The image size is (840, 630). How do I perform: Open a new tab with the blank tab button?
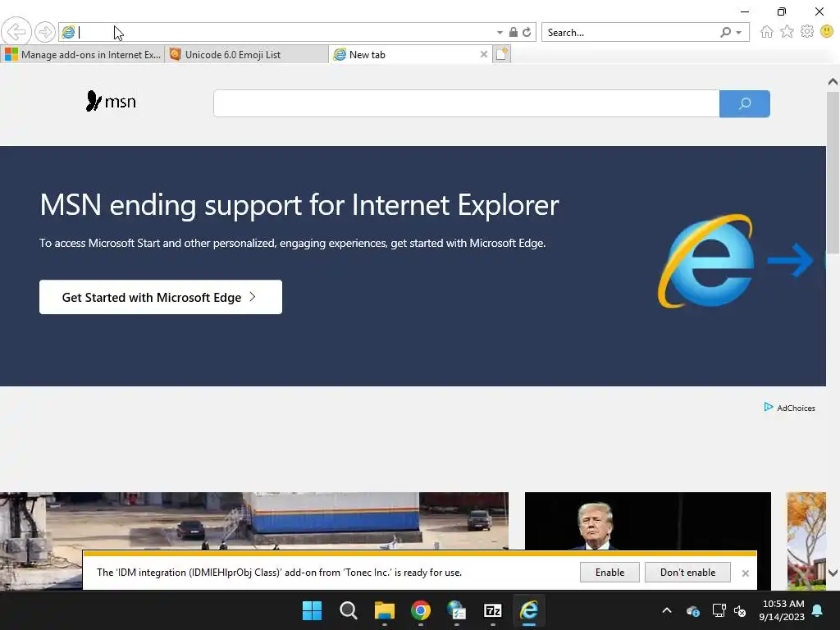pyautogui.click(x=502, y=54)
